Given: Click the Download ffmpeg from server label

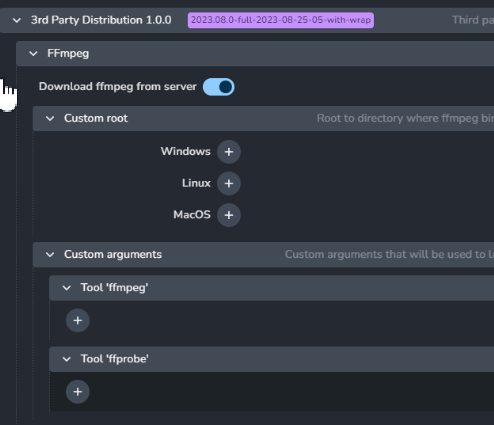Looking at the screenshot, I should [x=118, y=87].
